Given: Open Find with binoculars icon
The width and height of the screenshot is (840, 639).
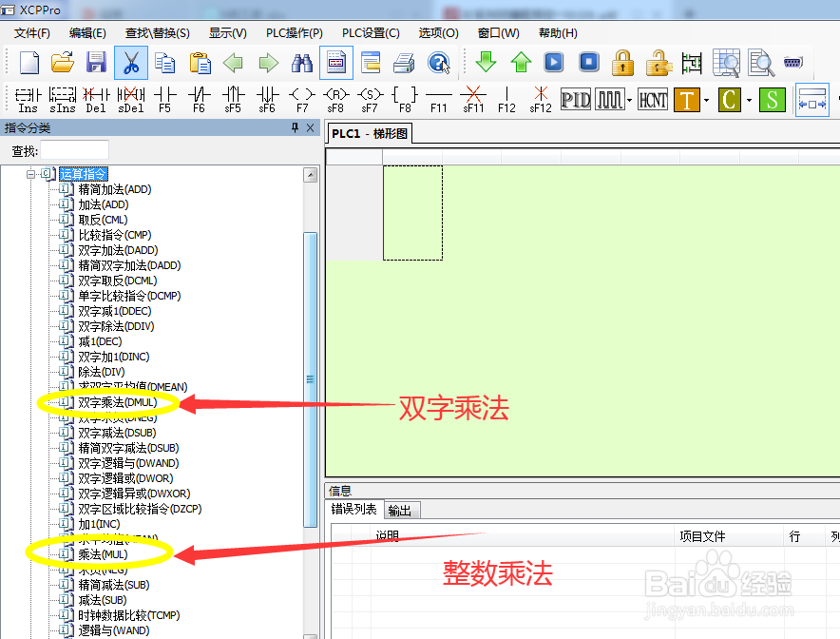Looking at the screenshot, I should click(x=302, y=63).
